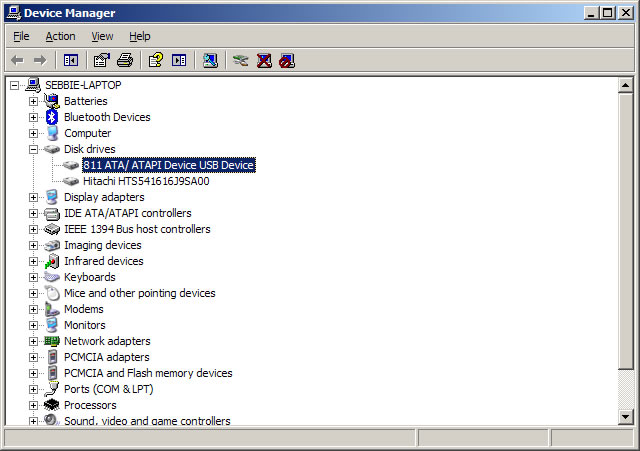Open device Properties toolbar icon

pos(102,61)
